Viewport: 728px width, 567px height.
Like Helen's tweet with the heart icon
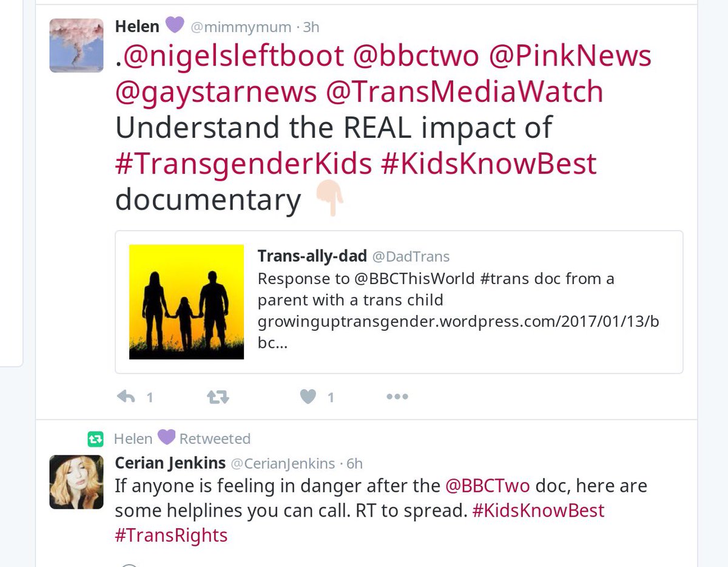point(308,397)
